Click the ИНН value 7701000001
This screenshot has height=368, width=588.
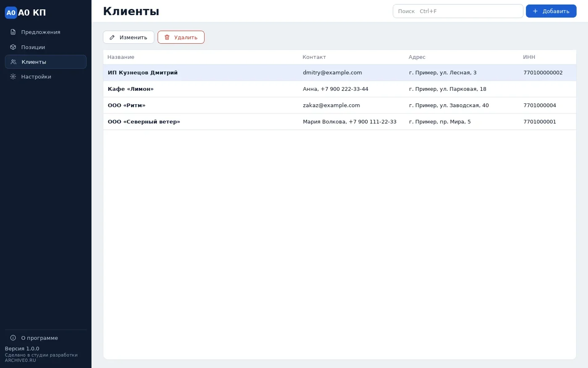point(540,122)
